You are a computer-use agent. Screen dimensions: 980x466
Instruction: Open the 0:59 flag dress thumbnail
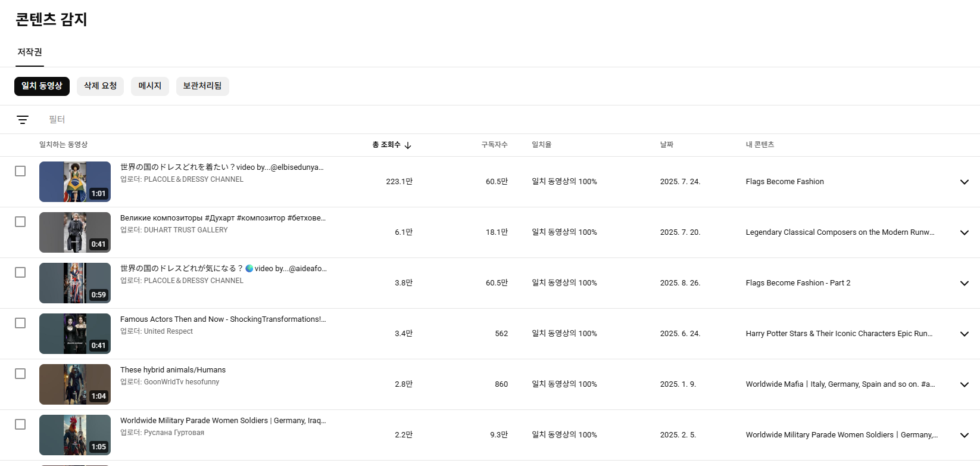tap(75, 283)
